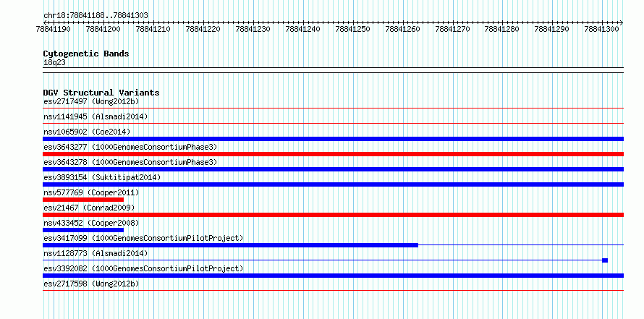Click the esv3893154 (Suktitipat2014) label
Viewport: 644px width, 319px height.
tap(102, 177)
